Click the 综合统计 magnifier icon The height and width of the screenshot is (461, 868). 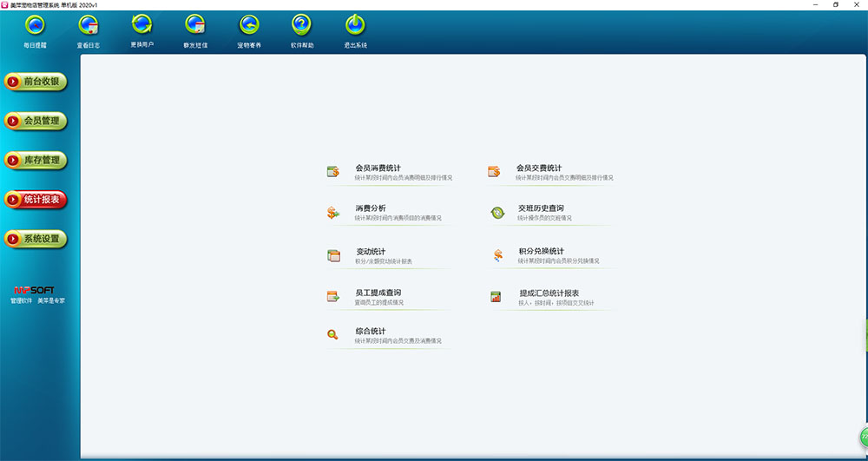pyautogui.click(x=332, y=335)
